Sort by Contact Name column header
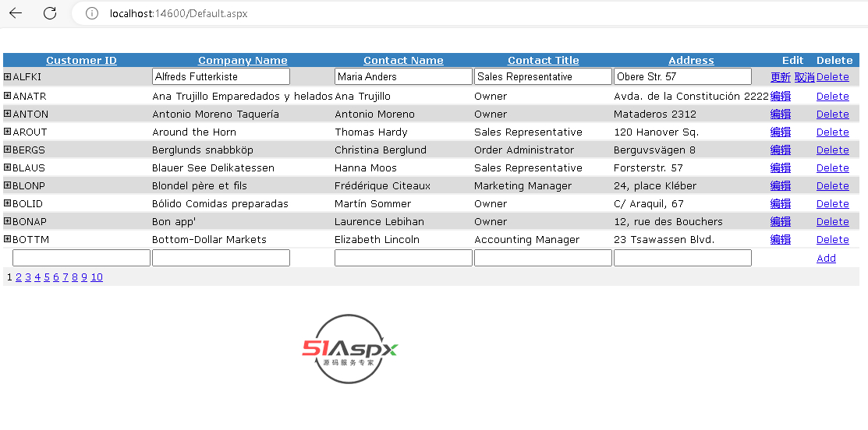This screenshot has height=430, width=868. pos(403,60)
